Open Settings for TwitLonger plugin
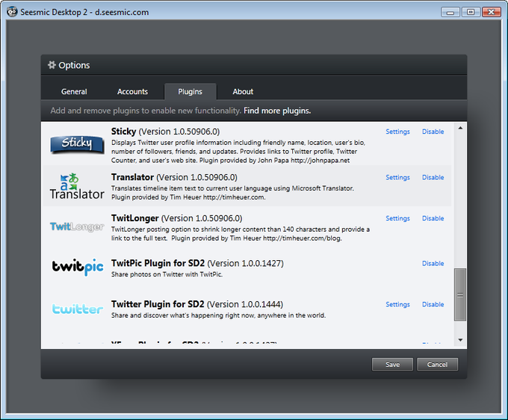 click(x=398, y=218)
